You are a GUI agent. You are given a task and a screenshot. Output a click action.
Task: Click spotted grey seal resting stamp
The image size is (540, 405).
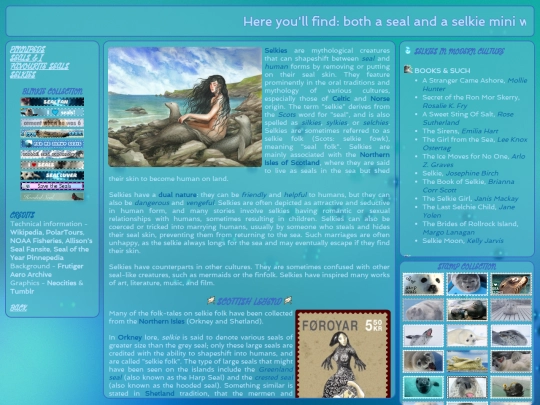coord(511,336)
